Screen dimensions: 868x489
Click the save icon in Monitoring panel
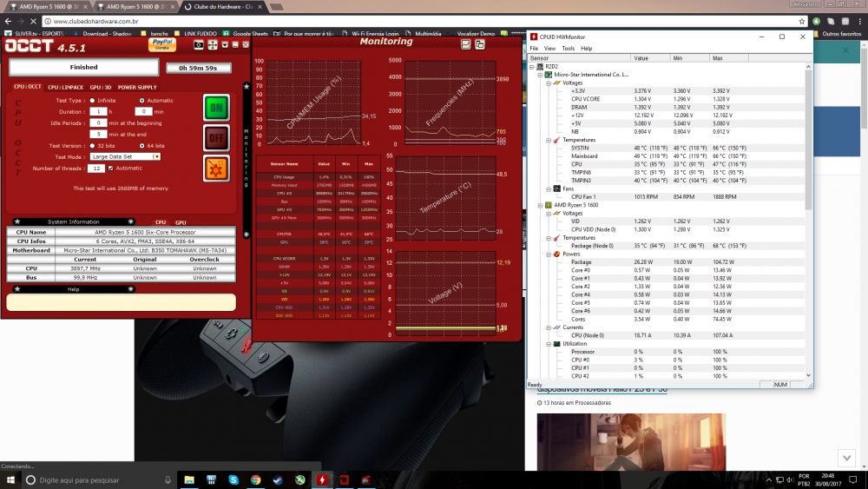point(465,43)
